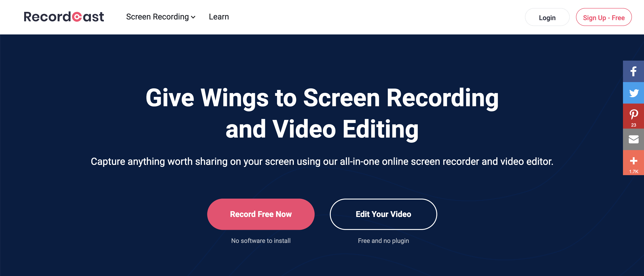Go to the Learn page
This screenshot has width=644, height=276.
[x=219, y=17]
